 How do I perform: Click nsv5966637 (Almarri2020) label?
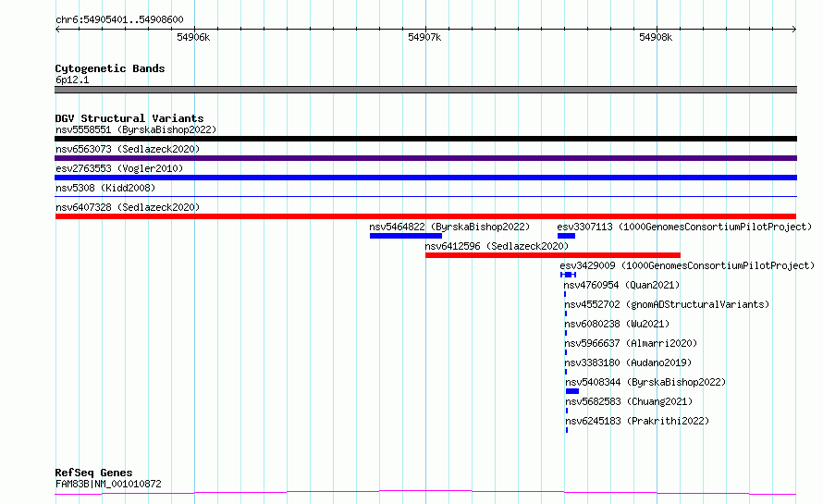coord(631,343)
